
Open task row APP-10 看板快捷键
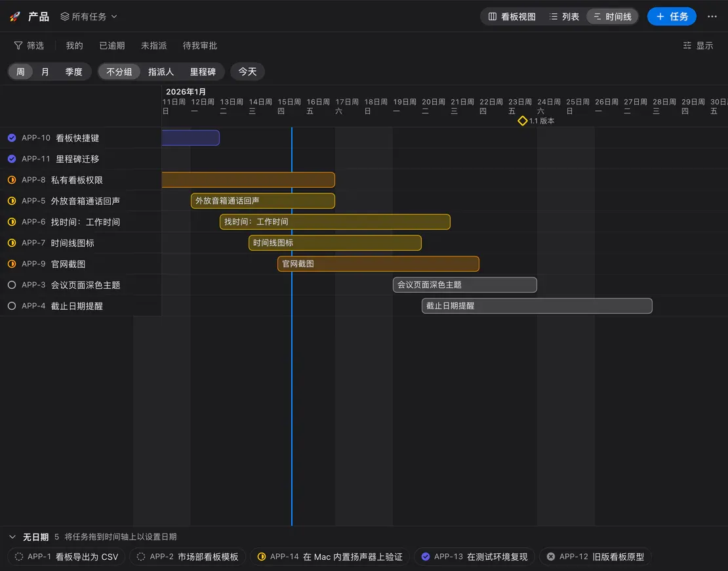80,138
